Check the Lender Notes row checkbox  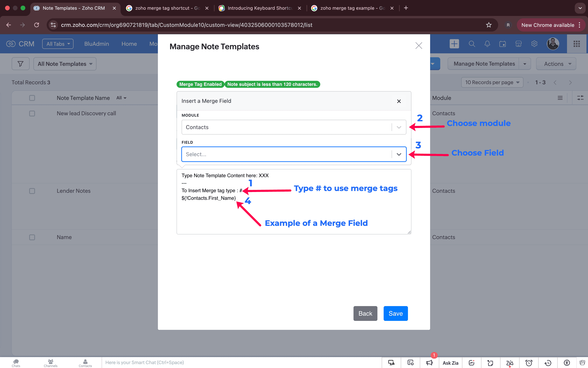tap(32, 191)
